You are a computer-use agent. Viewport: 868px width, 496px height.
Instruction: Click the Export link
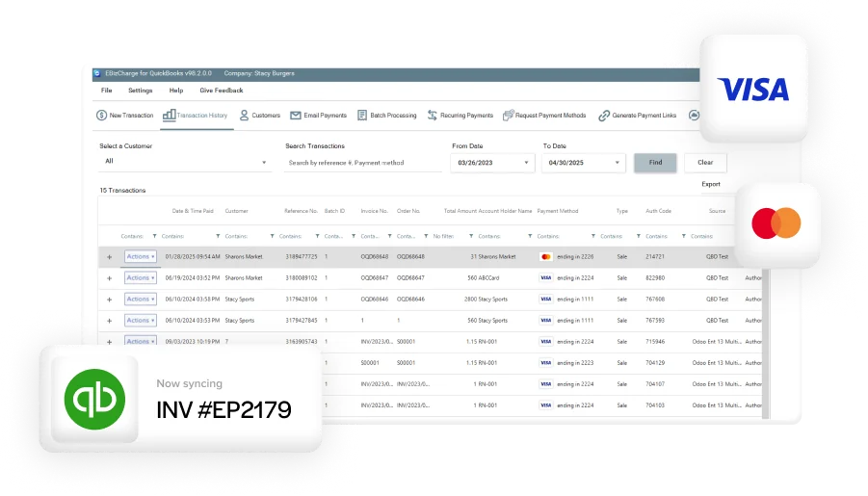pyautogui.click(x=711, y=184)
